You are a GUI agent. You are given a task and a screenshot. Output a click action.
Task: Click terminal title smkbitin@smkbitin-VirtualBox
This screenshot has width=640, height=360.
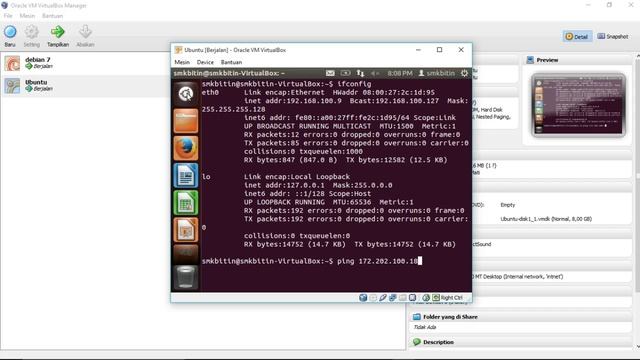point(229,73)
